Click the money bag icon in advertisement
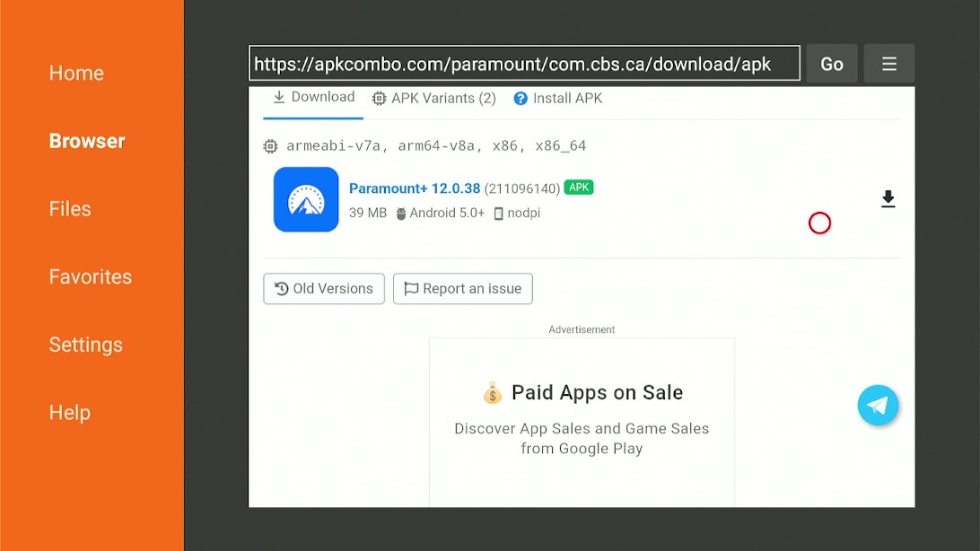The width and height of the screenshot is (980, 551). pos(493,393)
